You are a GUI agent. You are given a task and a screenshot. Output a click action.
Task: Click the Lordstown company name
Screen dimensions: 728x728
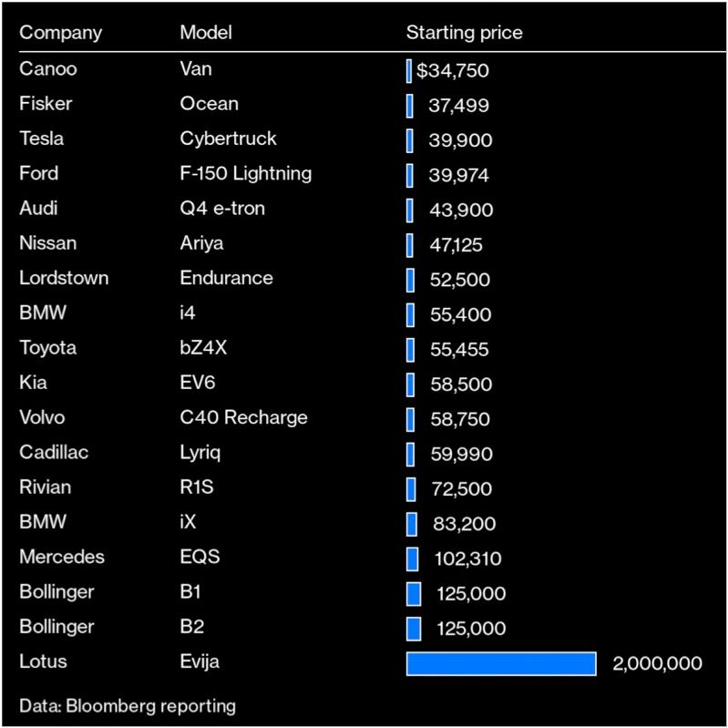(64, 278)
